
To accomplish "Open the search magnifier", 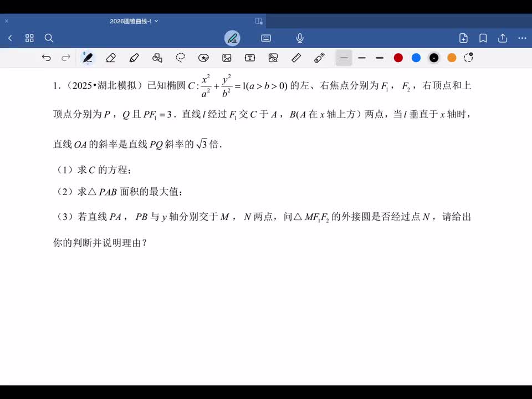I will point(49,38).
